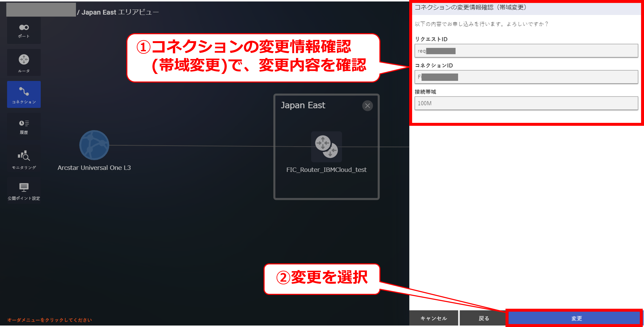
Task: Click the Japan East box title
Action: coord(303,105)
